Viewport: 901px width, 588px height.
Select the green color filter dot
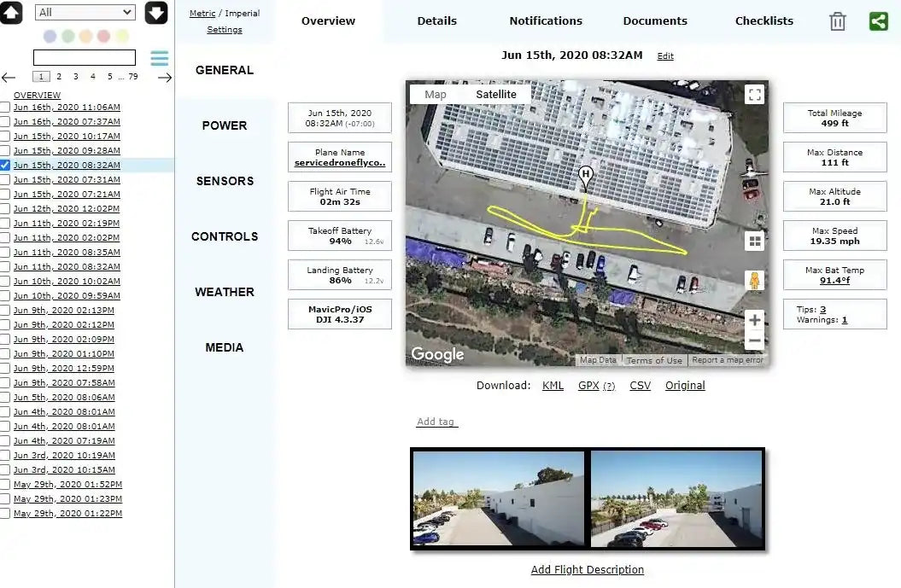(x=67, y=36)
